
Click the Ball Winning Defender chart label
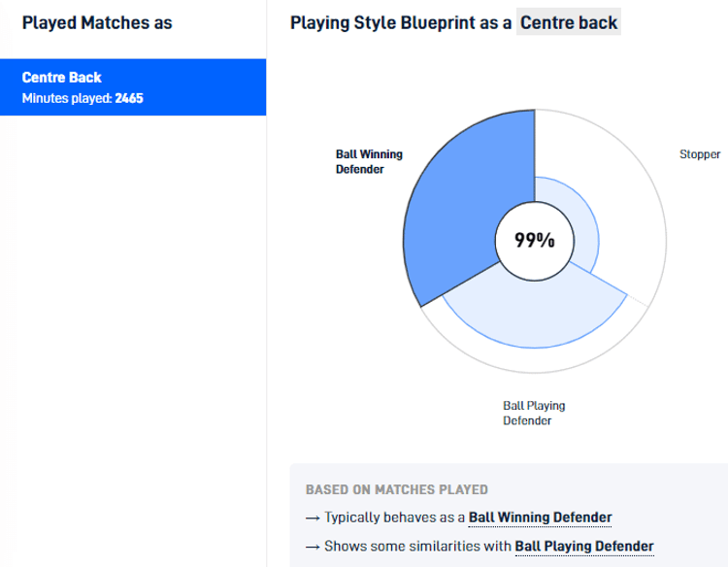368,161
